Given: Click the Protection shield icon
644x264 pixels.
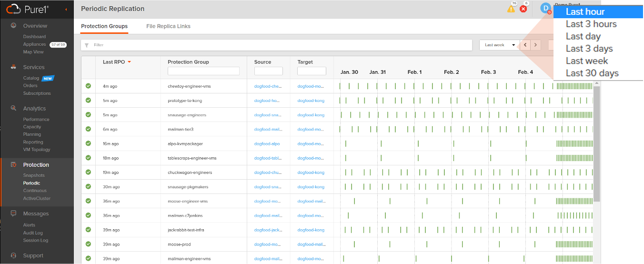Looking at the screenshot, I should [x=13, y=165].
